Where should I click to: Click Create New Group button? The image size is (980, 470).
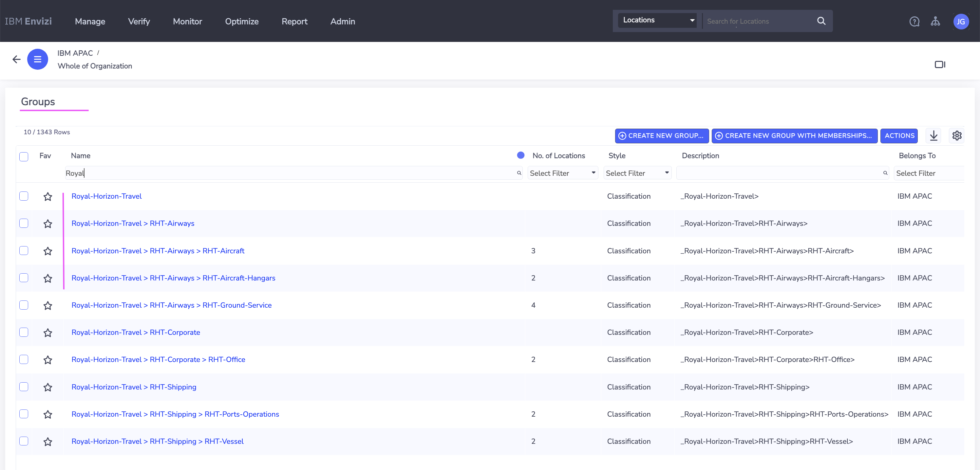tap(661, 136)
